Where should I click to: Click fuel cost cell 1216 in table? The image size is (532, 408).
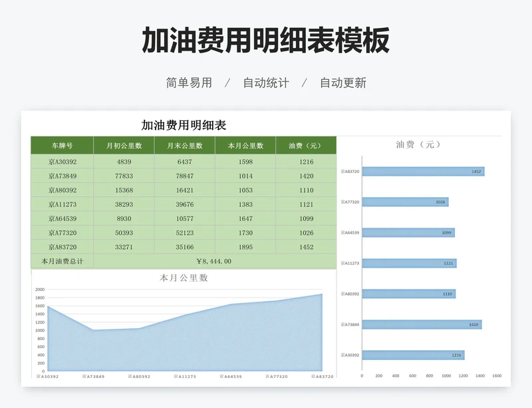pyautogui.click(x=306, y=162)
